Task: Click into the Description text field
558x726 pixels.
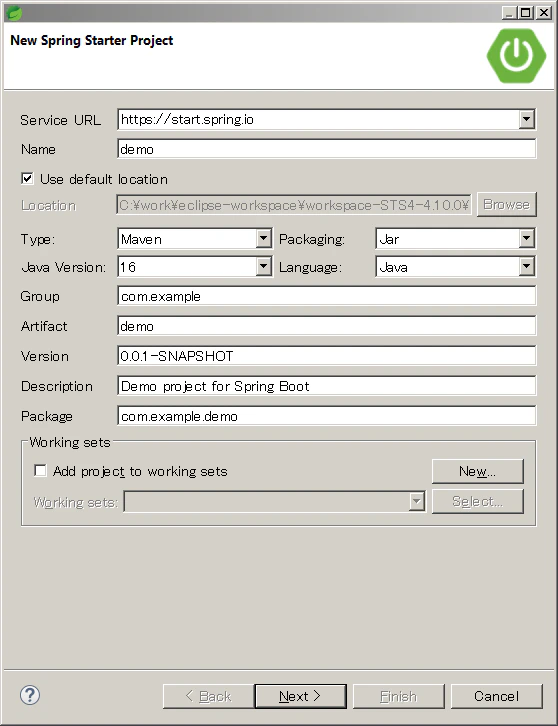Action: click(326, 386)
